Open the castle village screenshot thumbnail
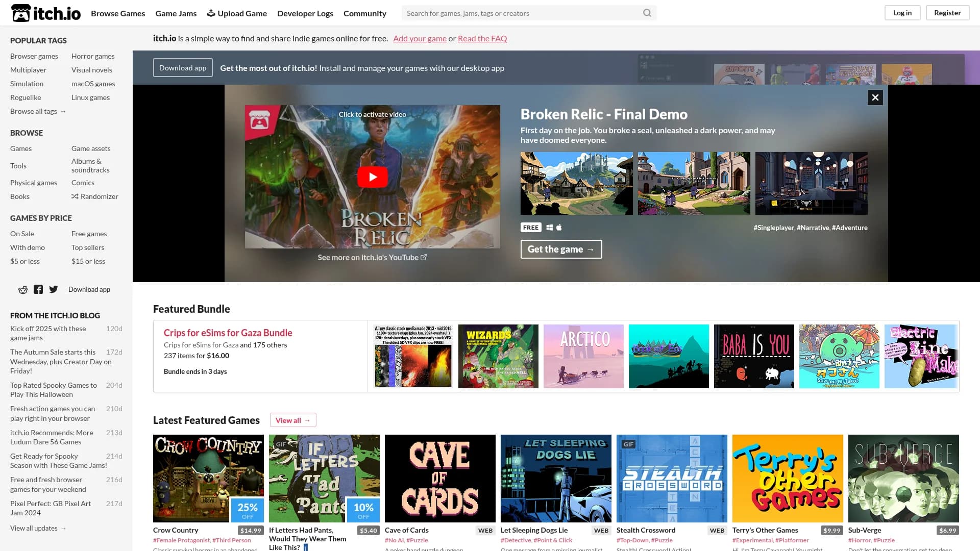Image resolution: width=980 pixels, height=551 pixels. (x=577, y=183)
